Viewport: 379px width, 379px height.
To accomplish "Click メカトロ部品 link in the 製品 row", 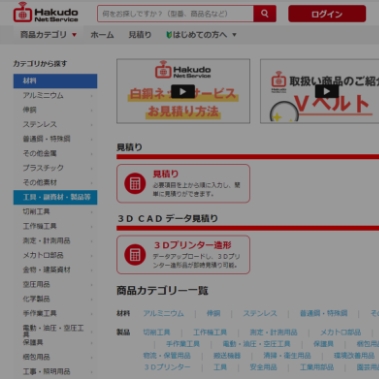I will pyautogui.click(x=341, y=333).
